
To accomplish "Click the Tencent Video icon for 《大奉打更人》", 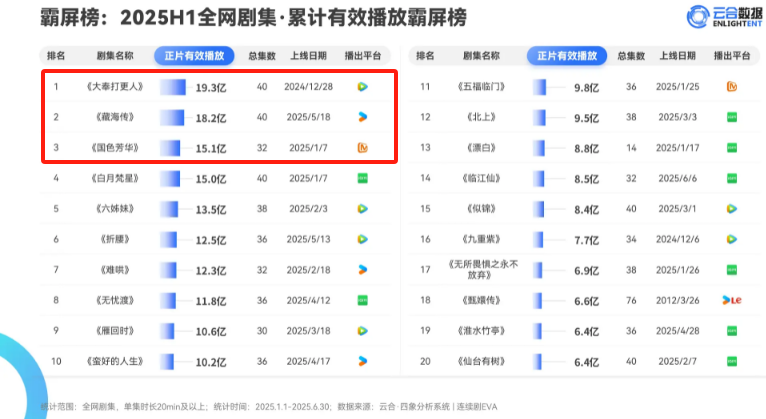I will 362,87.
